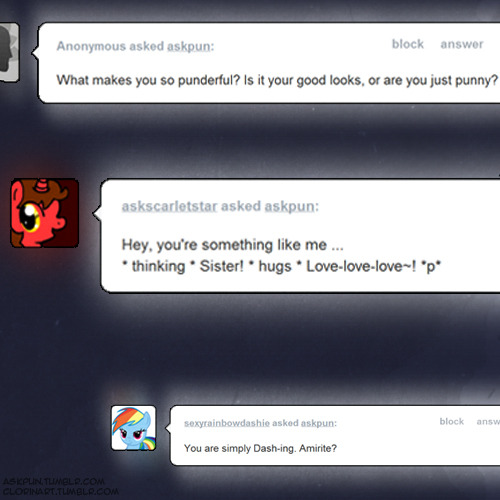Open askpun link in sexyrainbowdashie ask header
Screen dimensions: 500x500
pos(317,423)
